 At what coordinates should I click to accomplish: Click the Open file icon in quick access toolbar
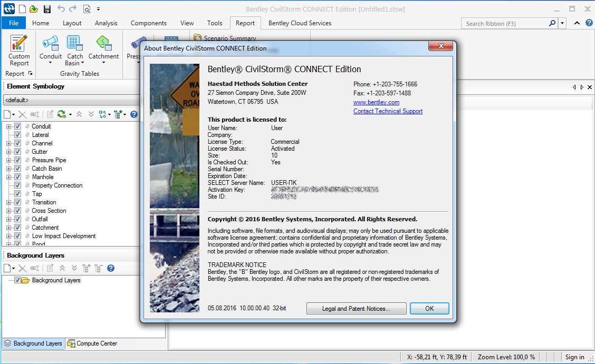click(34, 9)
